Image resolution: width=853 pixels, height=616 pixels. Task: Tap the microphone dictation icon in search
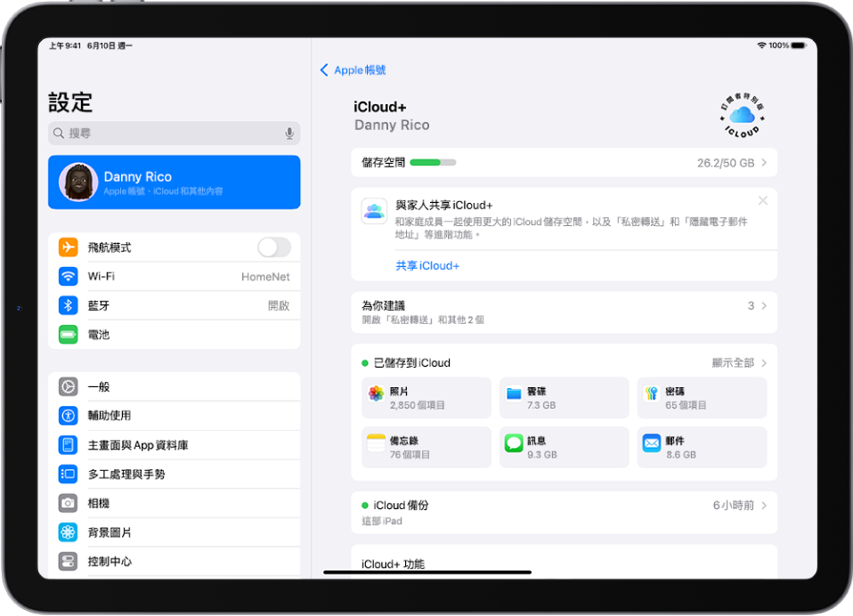pyautogui.click(x=289, y=134)
